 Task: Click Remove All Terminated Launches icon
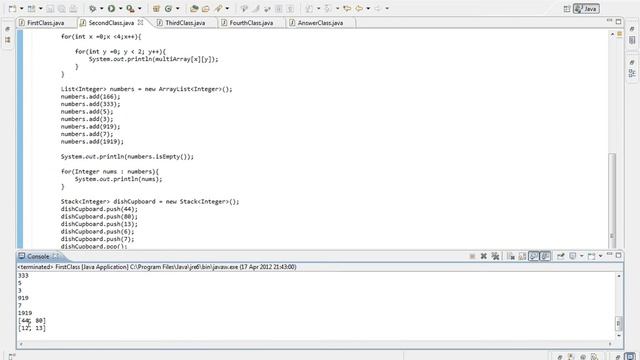click(x=495, y=256)
